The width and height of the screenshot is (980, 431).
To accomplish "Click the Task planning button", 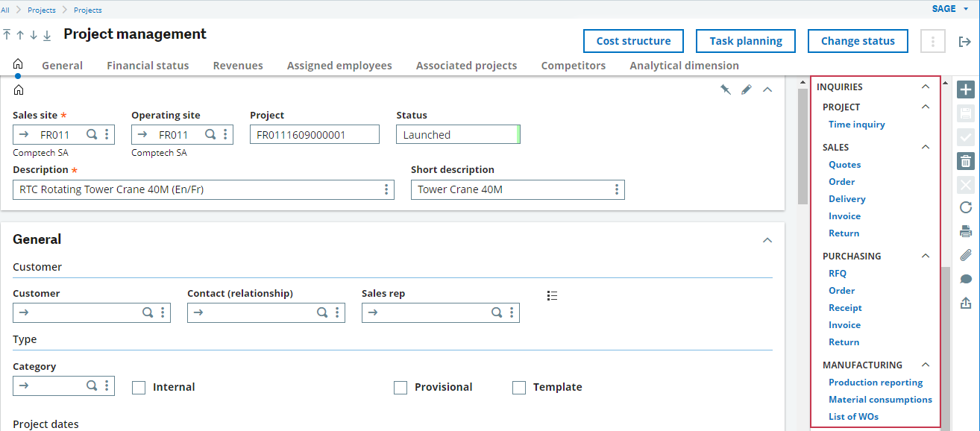I will click(746, 41).
